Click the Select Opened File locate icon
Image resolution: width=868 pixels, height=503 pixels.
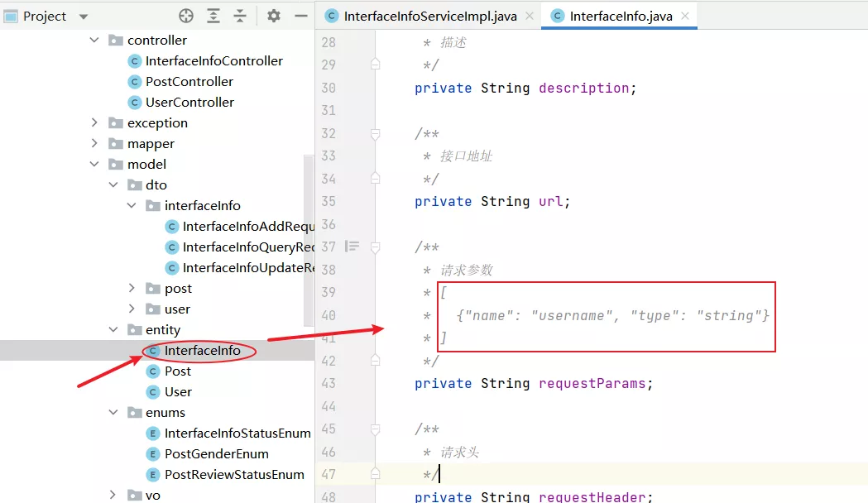[x=186, y=16]
